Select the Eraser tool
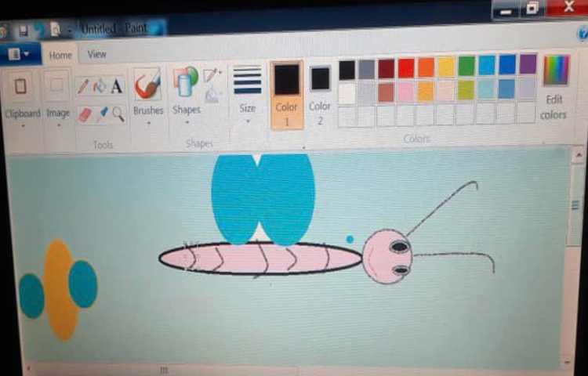588x376 pixels. point(85,114)
